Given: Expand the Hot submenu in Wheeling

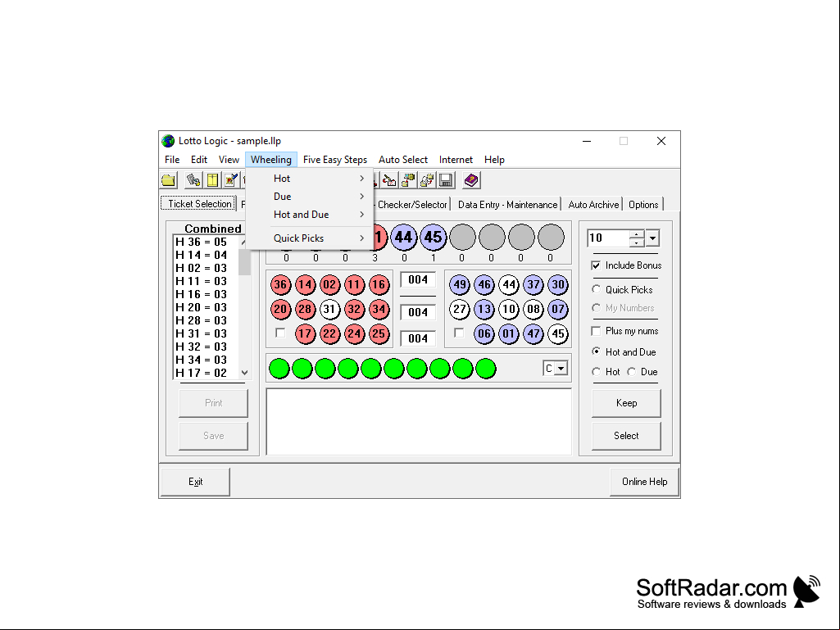Looking at the screenshot, I should click(x=310, y=179).
